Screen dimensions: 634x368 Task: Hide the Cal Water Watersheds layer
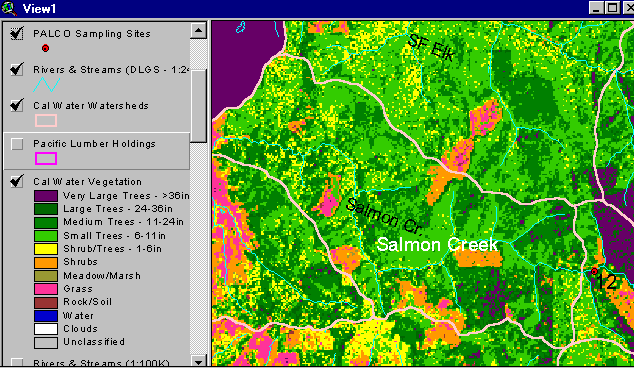[17, 105]
